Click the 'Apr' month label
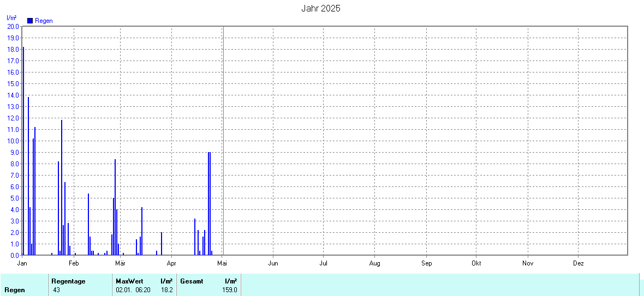This screenshot has width=644, height=296. [x=171, y=263]
